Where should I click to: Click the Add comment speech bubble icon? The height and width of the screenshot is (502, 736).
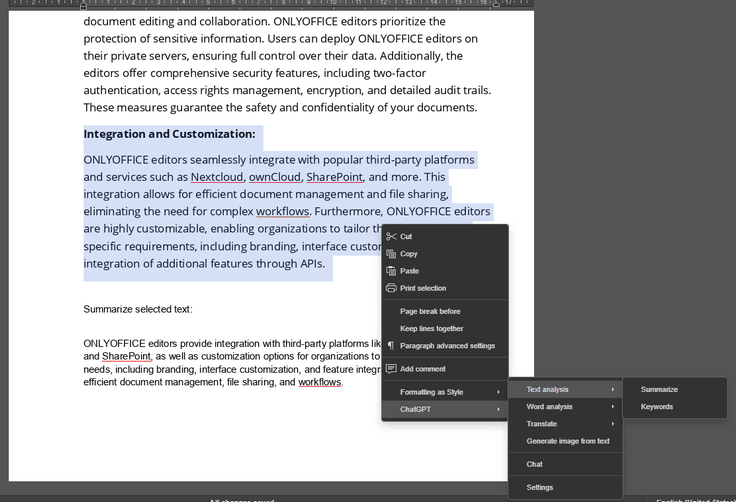[x=391, y=369]
